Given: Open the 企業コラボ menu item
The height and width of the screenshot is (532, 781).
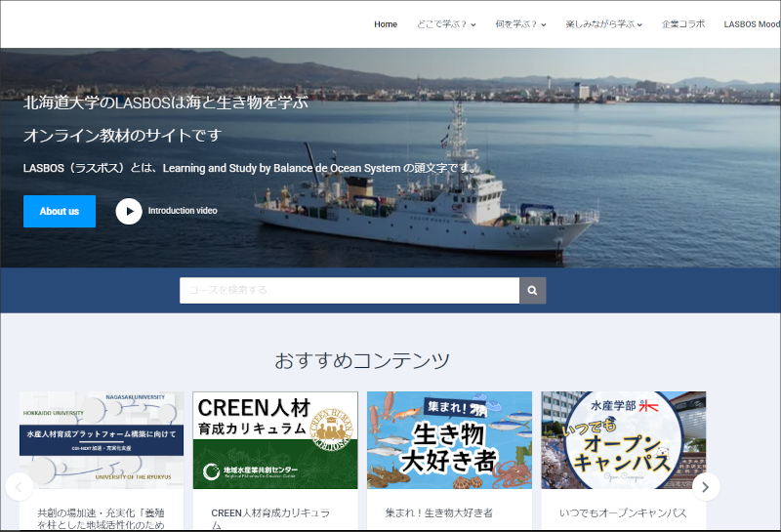Looking at the screenshot, I should click(x=682, y=24).
